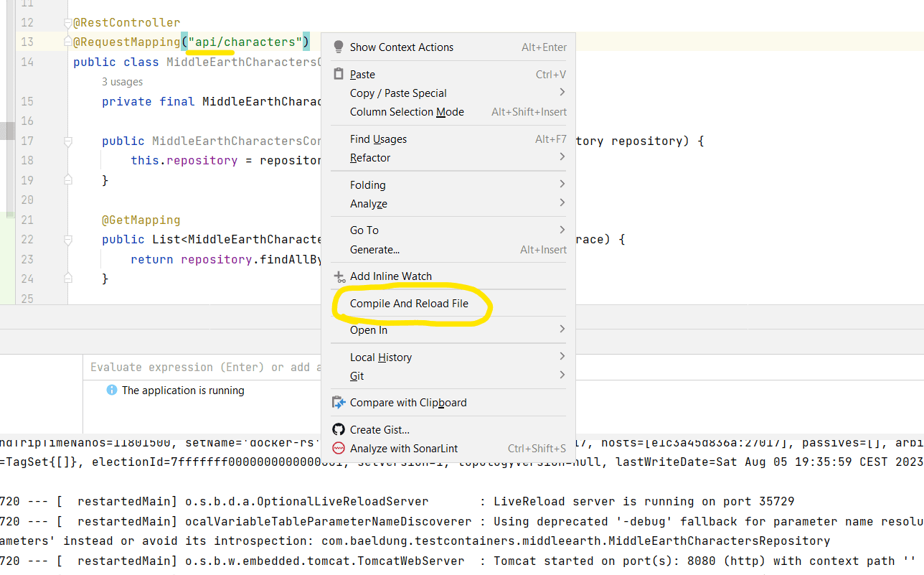Click the gutter marker beside line 22 method
924x575 pixels.
click(x=67, y=239)
